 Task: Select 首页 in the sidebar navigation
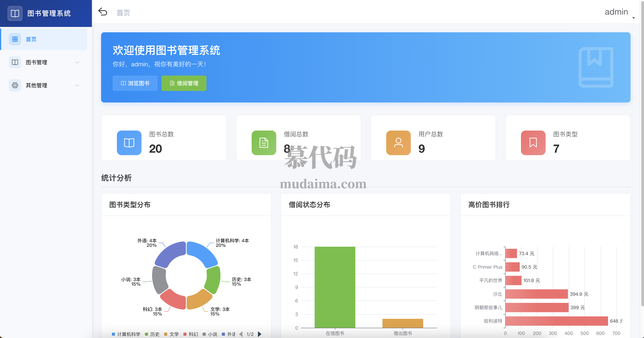31,39
